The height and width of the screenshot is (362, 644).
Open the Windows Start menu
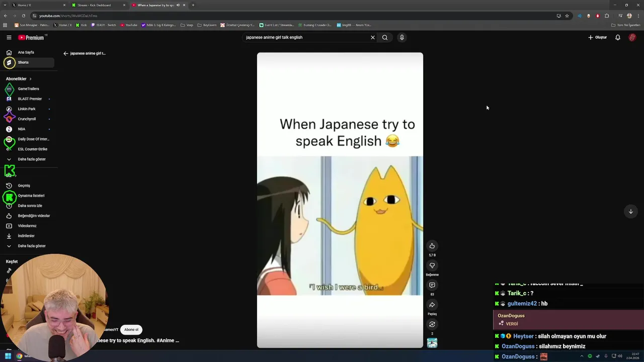click(x=8, y=356)
